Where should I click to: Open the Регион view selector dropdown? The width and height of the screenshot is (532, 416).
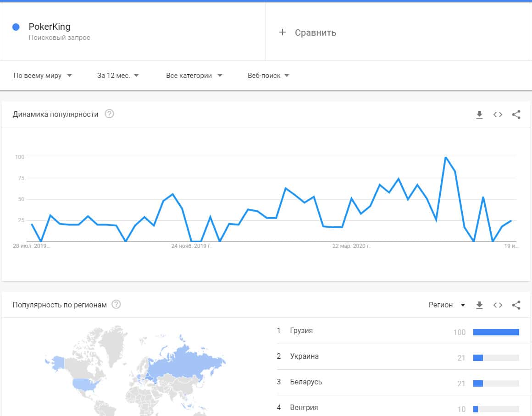[x=447, y=305]
